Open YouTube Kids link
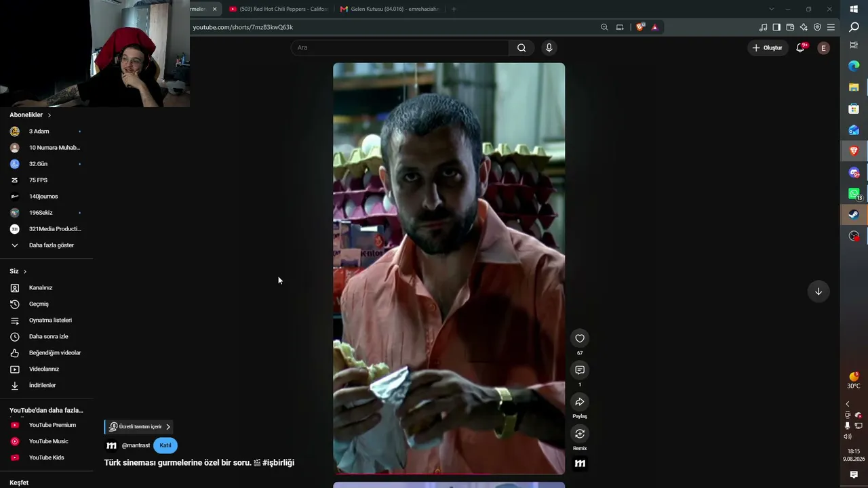This screenshot has width=868, height=488. (45, 457)
